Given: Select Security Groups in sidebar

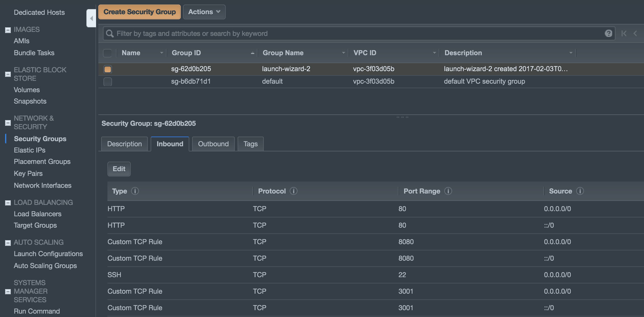Looking at the screenshot, I should tap(40, 139).
